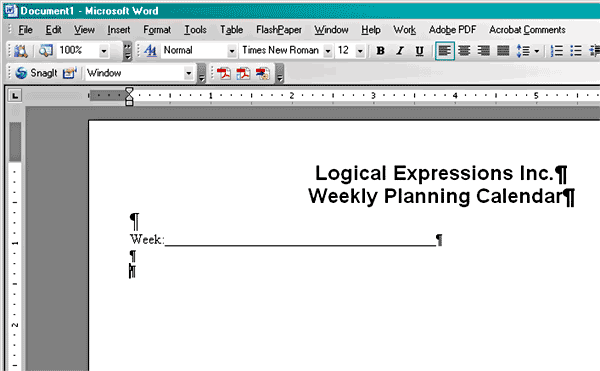600x371 pixels.
Task: Click the Word document icon in title bar
Action: coord(11,11)
